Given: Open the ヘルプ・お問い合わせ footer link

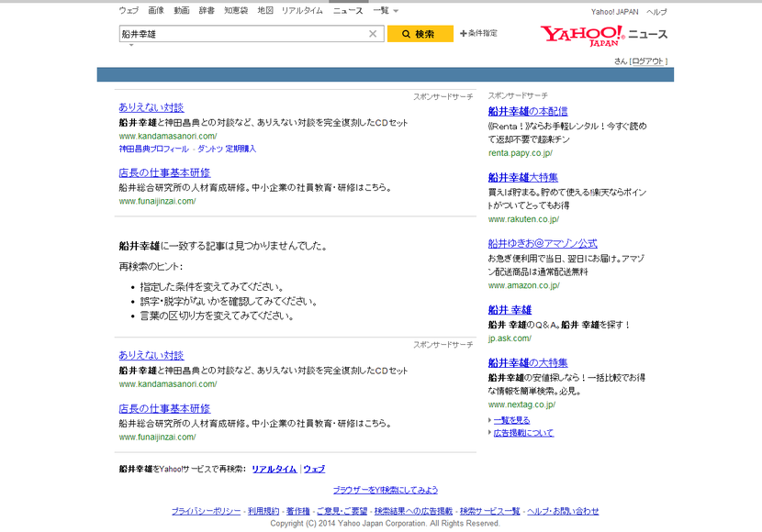Looking at the screenshot, I should [x=563, y=511].
